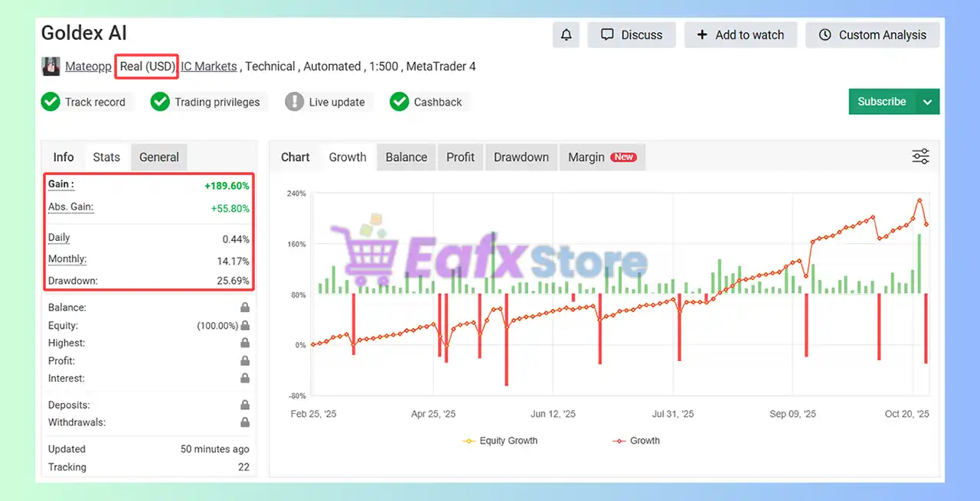This screenshot has width=980, height=501.
Task: Open the chart settings sliders icon
Action: tap(920, 155)
